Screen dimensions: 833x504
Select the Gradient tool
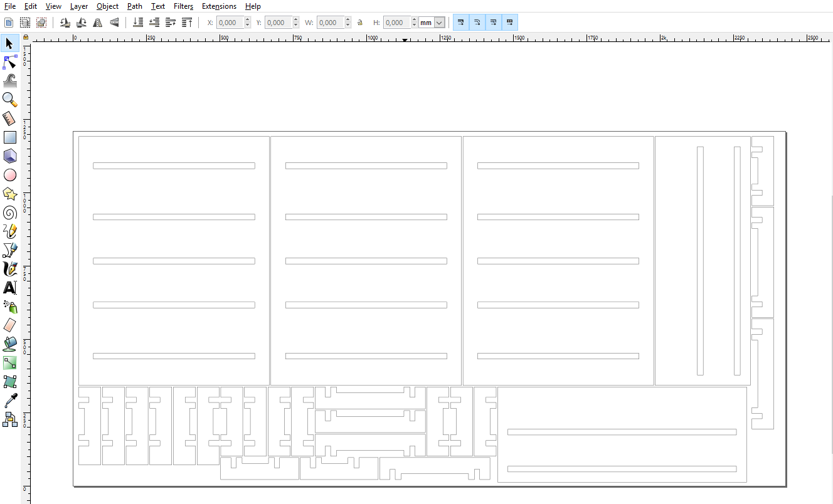[9, 363]
